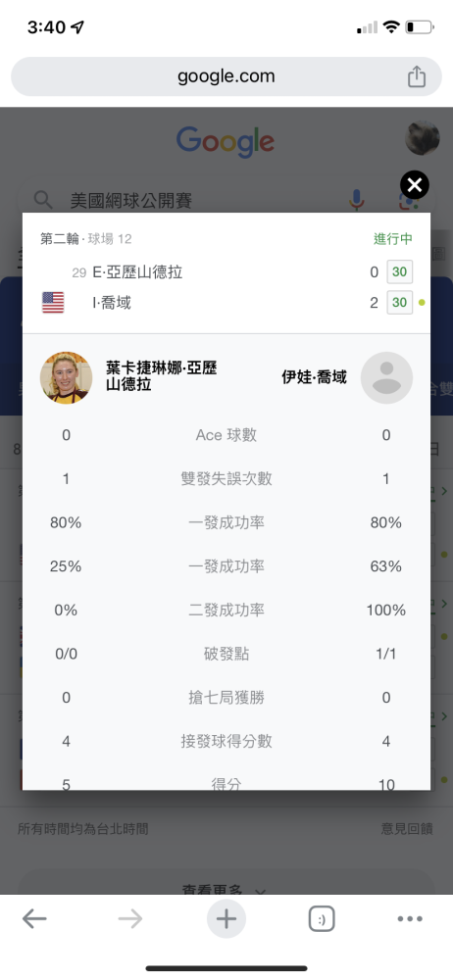Open a new tab with plus button
Image resolution: width=453 pixels, height=980 pixels.
tap(226, 919)
